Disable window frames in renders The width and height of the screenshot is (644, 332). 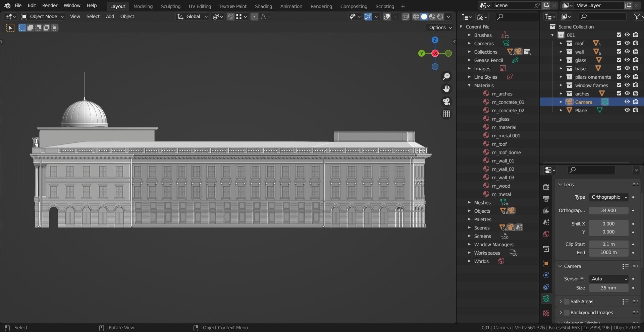point(636,85)
